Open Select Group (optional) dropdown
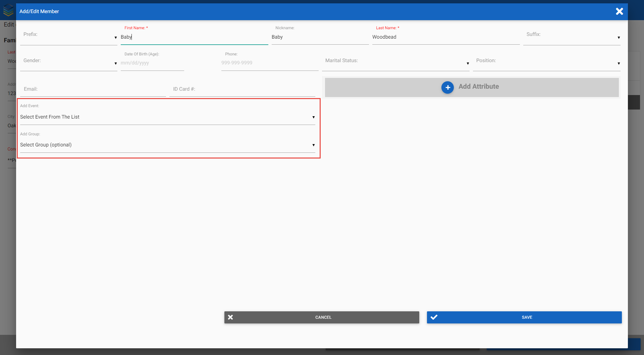The width and height of the screenshot is (644, 355). (168, 145)
